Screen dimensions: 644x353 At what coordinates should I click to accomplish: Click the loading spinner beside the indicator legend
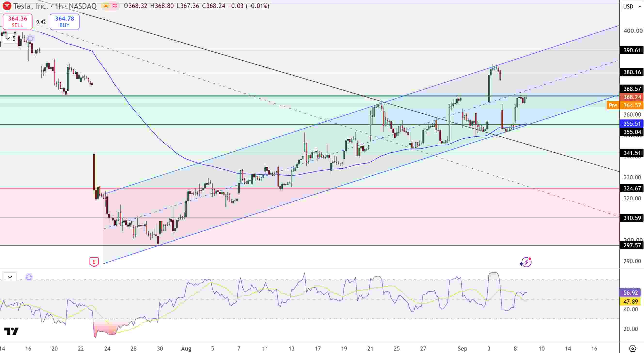[x=30, y=39]
